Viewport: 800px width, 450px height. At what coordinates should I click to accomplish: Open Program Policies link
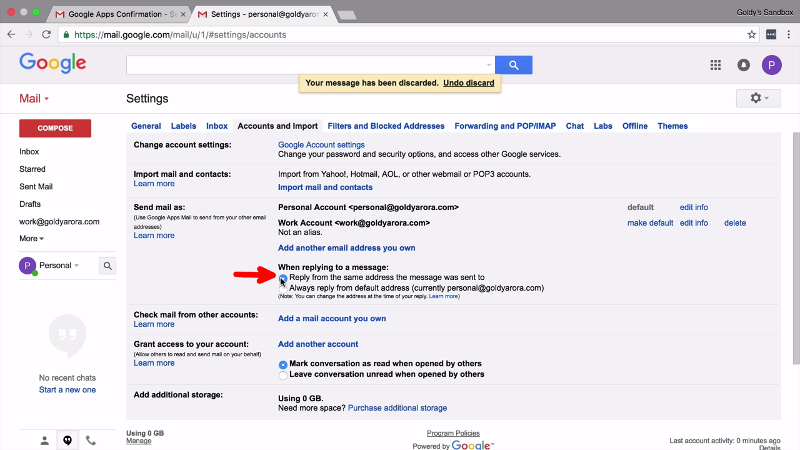(x=453, y=433)
